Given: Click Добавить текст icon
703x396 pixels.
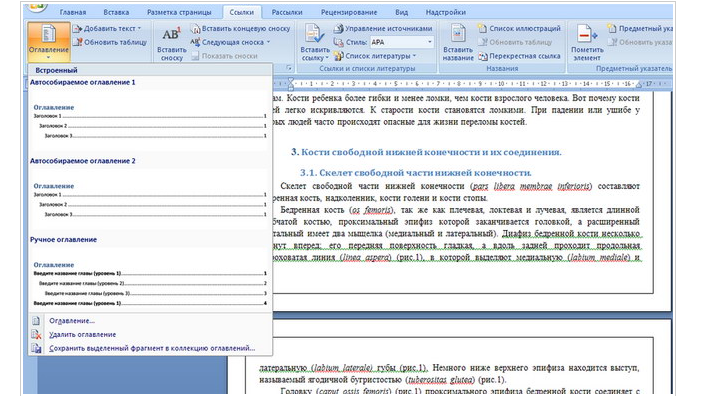Looking at the screenshot, I should pos(77,28).
